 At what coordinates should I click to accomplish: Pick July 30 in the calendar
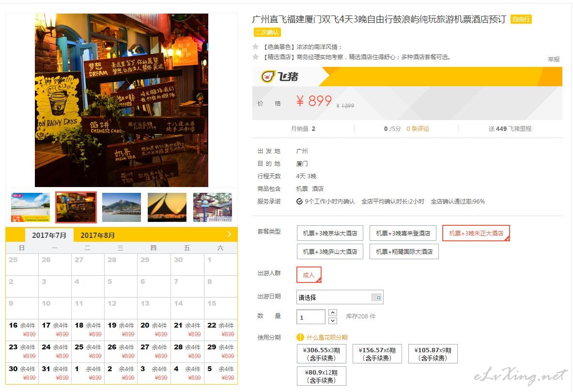point(22,374)
